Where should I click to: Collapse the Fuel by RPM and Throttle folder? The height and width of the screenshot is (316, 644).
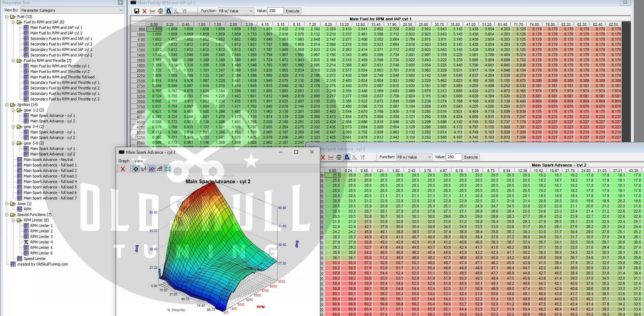(14, 61)
